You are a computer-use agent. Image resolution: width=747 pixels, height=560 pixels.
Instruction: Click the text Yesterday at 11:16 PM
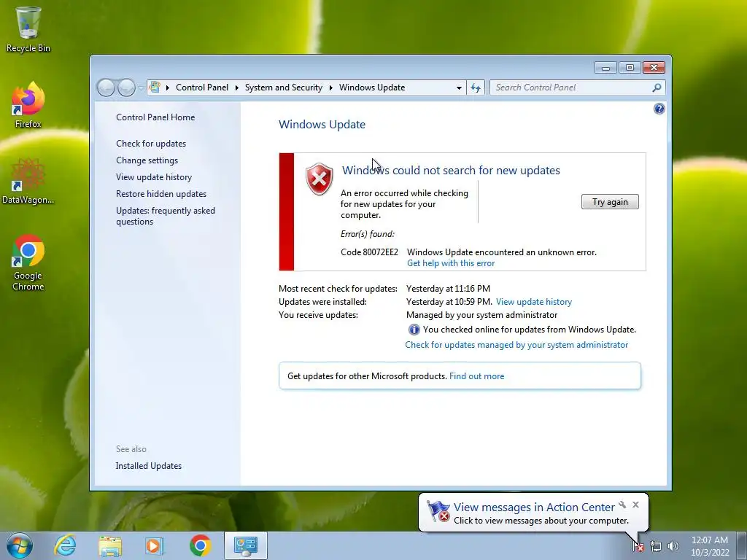click(x=448, y=289)
